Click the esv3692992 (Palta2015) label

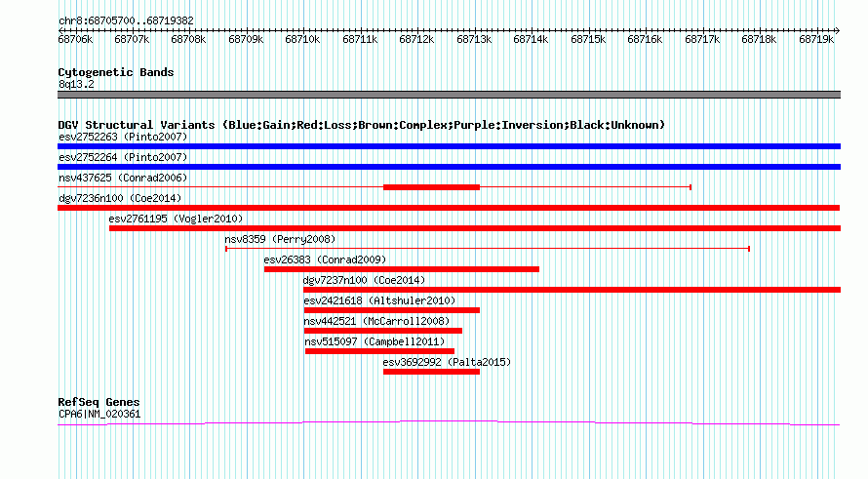447,362
